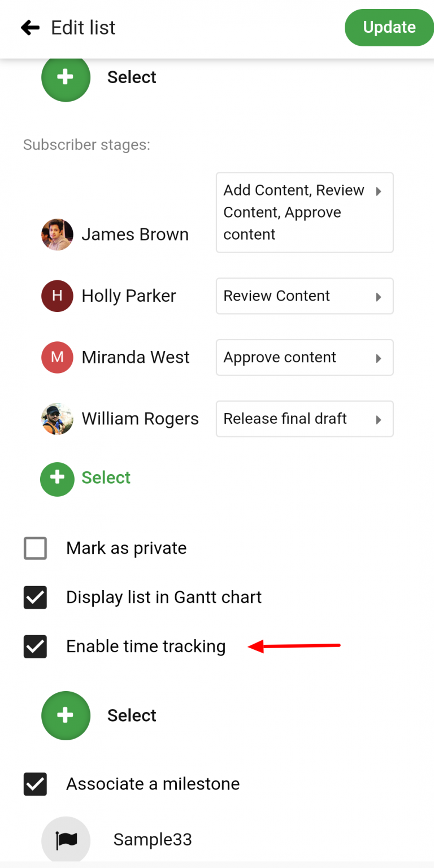
Task: Click the Update button
Action: coord(389,27)
